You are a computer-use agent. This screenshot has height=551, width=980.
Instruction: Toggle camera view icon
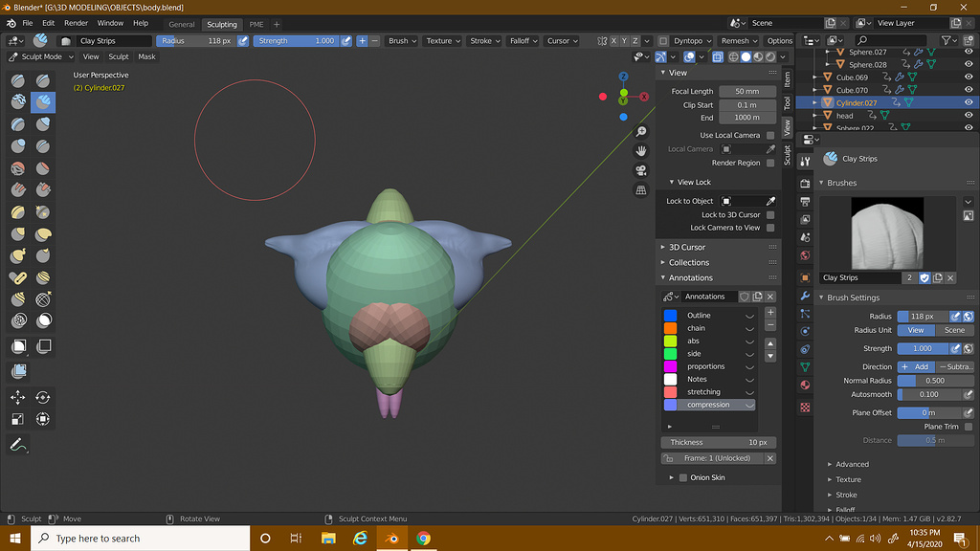point(641,170)
